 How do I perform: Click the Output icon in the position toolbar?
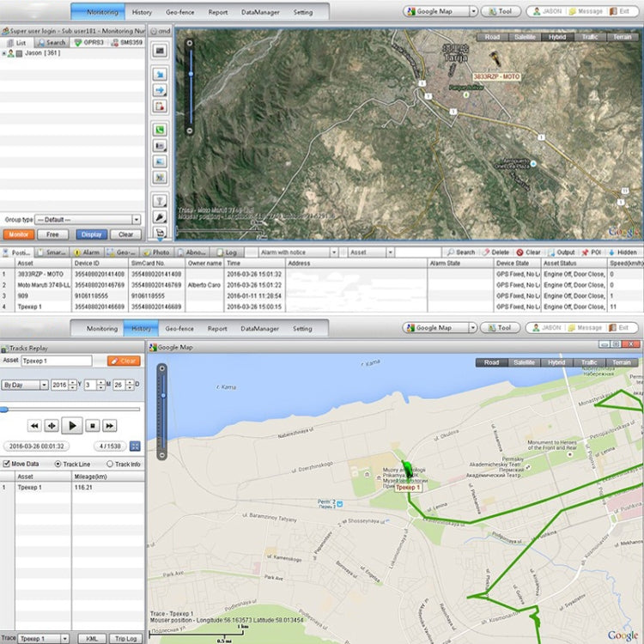coord(552,252)
